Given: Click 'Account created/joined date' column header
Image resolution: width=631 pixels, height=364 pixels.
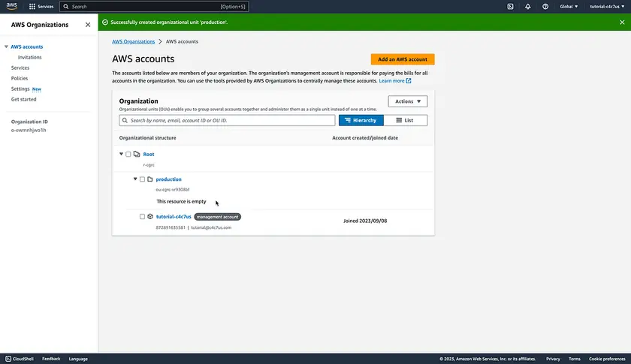Looking at the screenshot, I should 365,137.
